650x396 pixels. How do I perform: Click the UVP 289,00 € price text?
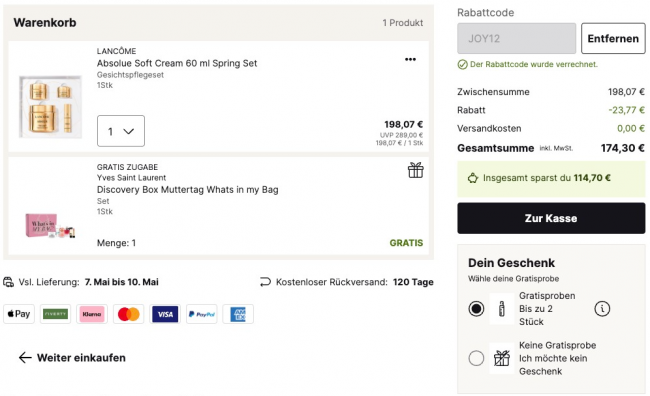coord(401,135)
